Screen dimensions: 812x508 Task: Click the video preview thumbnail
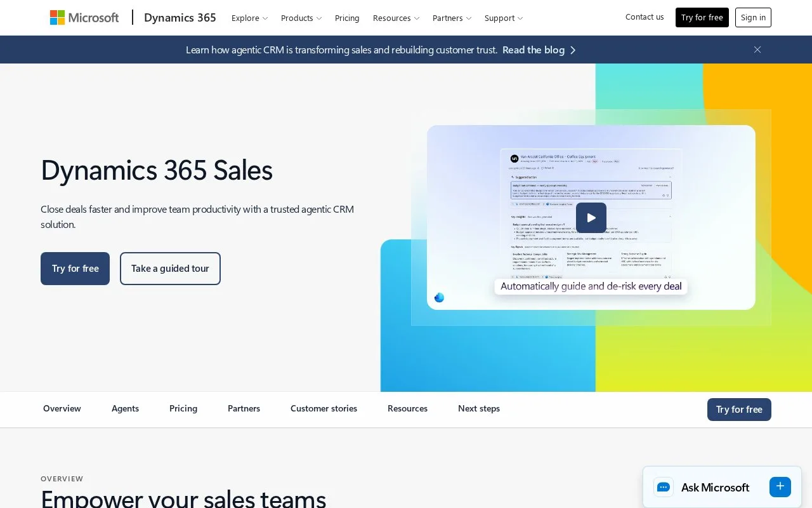[591, 217]
